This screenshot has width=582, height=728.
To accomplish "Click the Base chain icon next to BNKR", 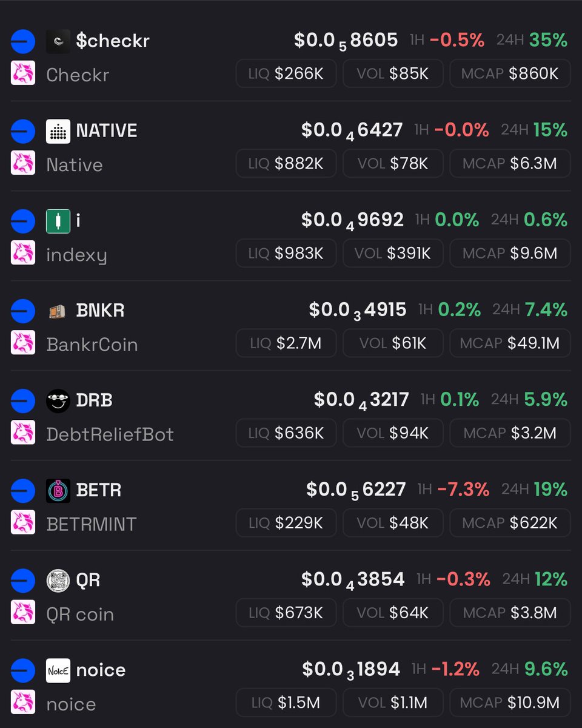I will pos(23,311).
